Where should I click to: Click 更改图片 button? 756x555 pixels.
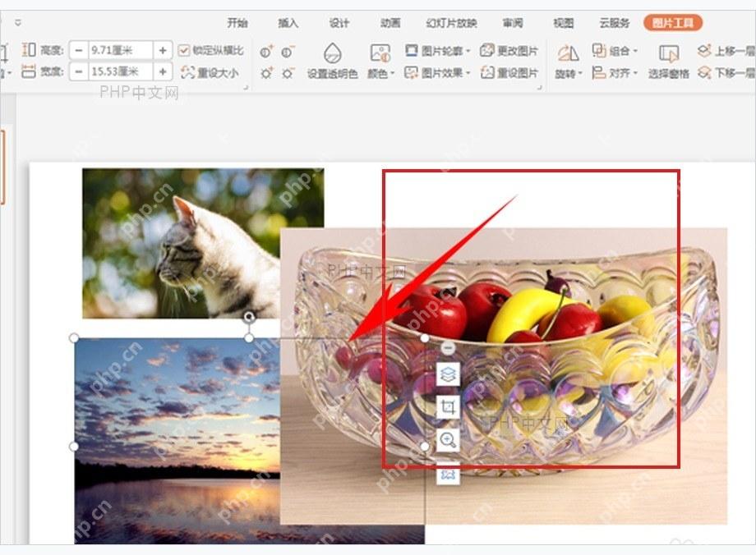(x=509, y=50)
